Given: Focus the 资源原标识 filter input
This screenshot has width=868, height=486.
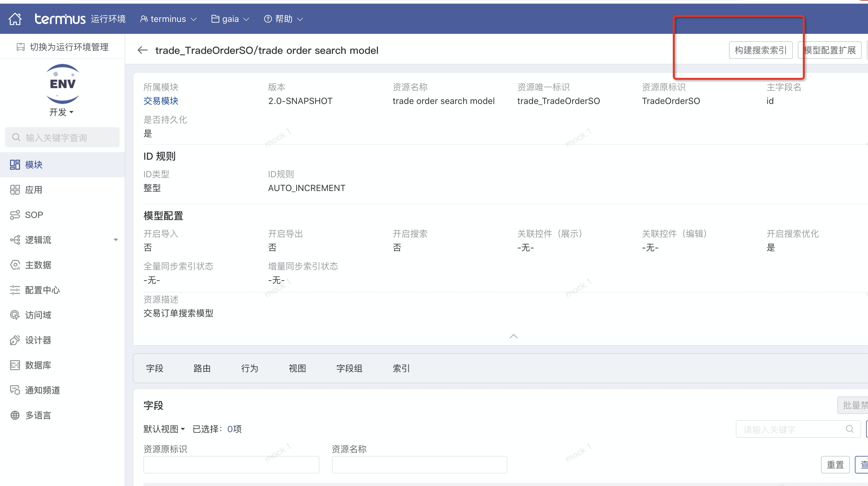Looking at the screenshot, I should coord(231,465).
